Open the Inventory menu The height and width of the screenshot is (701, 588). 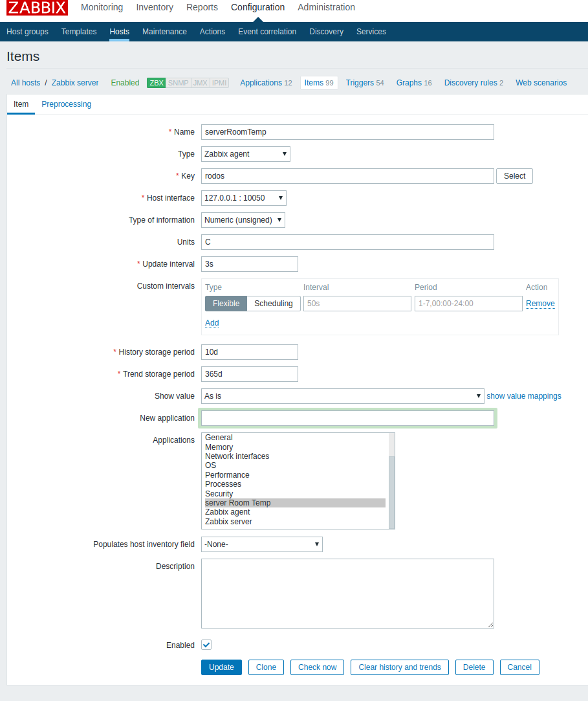155,7
